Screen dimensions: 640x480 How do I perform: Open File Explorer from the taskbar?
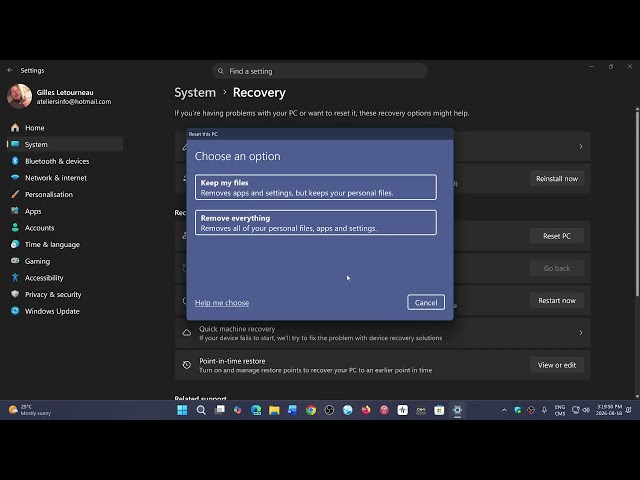[x=274, y=410]
